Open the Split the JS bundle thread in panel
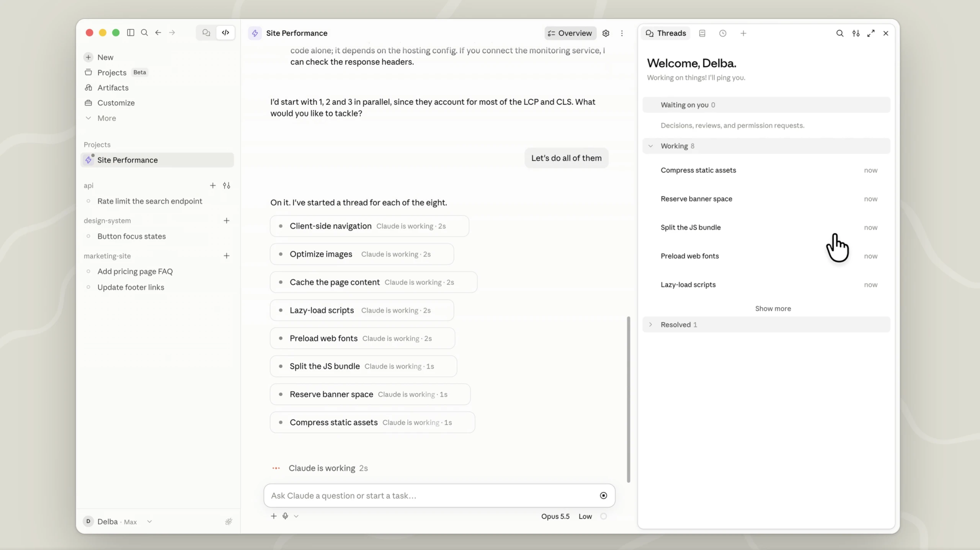Screen dimensions: 980x550 click(x=766, y=227)
